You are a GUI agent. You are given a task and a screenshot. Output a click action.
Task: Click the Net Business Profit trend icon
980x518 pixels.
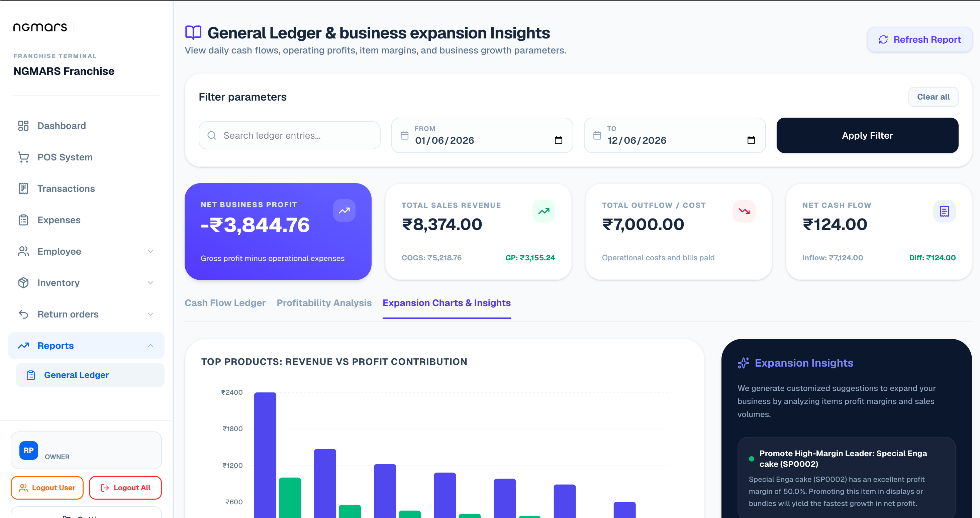(x=344, y=211)
